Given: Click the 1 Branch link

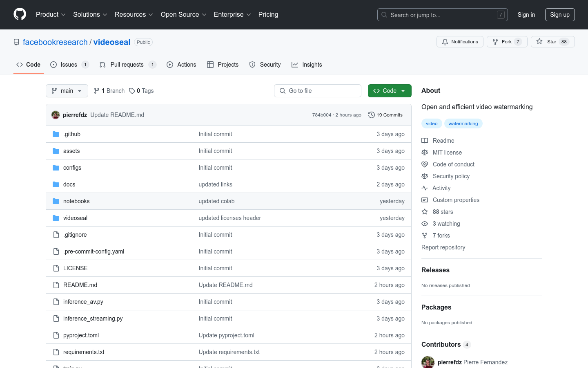Looking at the screenshot, I should click(x=109, y=91).
